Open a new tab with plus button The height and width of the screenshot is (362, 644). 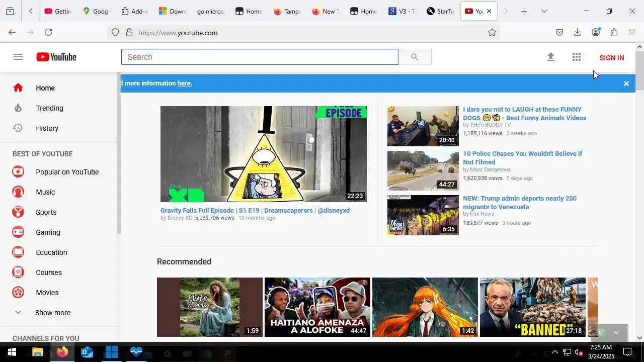point(524,11)
